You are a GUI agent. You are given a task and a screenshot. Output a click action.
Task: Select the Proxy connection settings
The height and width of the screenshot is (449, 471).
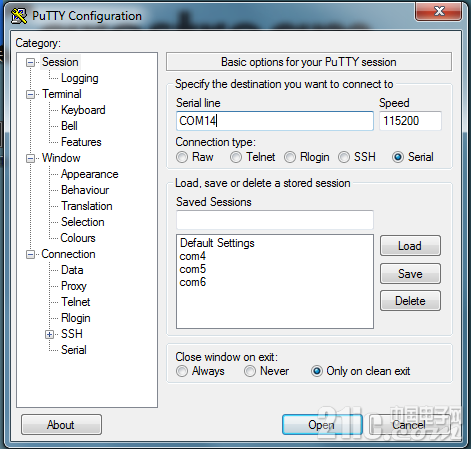click(74, 286)
